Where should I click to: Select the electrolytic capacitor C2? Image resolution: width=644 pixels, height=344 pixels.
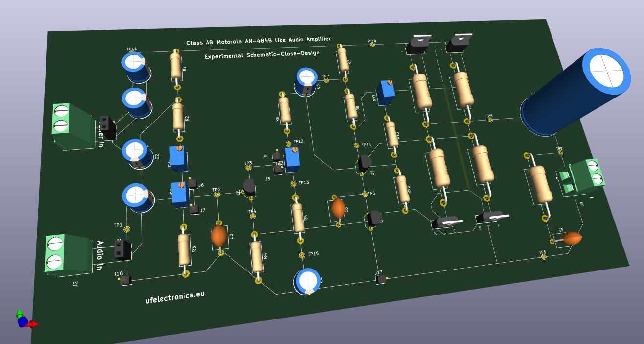[x=138, y=153]
